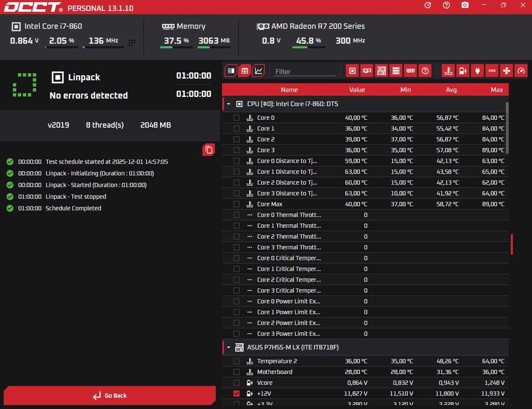Viewport: 532px width, 409px height.
Task: Click the Vcore max value 1,248 V
Action: (495, 383)
